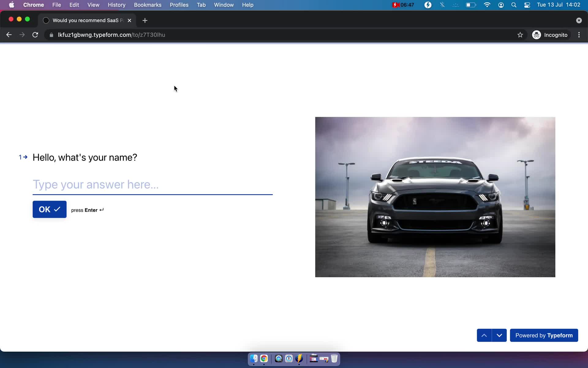
Task: Open the Help menu
Action: point(247,5)
